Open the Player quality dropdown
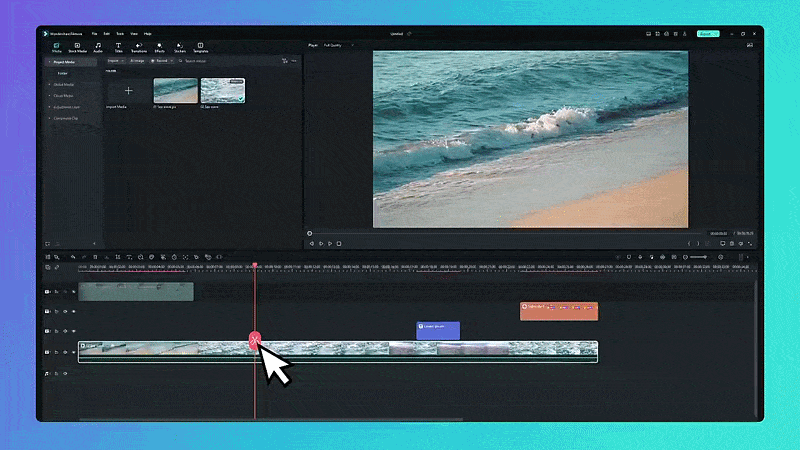800x450 pixels. tap(338, 45)
